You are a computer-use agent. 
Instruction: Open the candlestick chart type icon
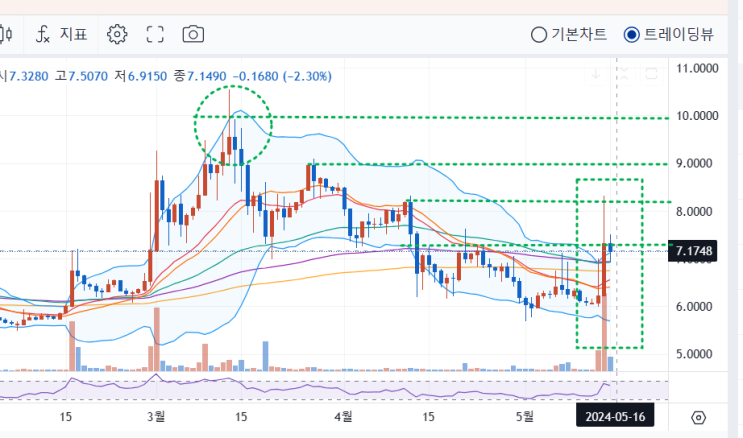coord(6,34)
